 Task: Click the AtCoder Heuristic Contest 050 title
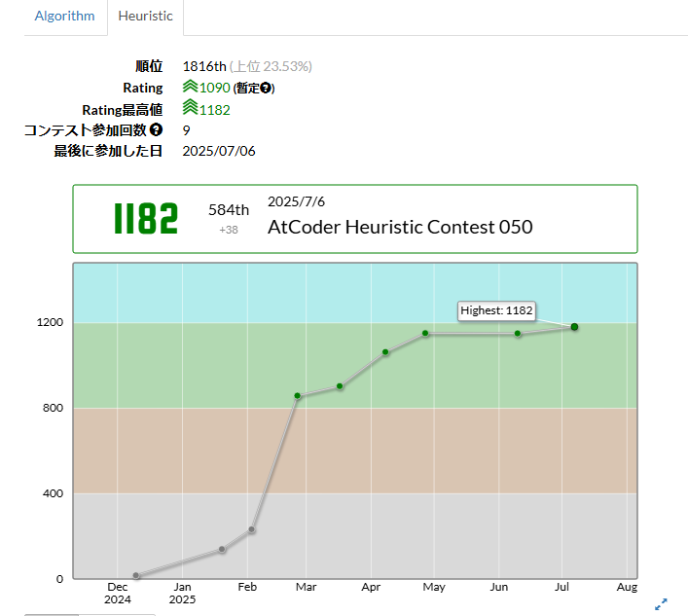click(400, 228)
